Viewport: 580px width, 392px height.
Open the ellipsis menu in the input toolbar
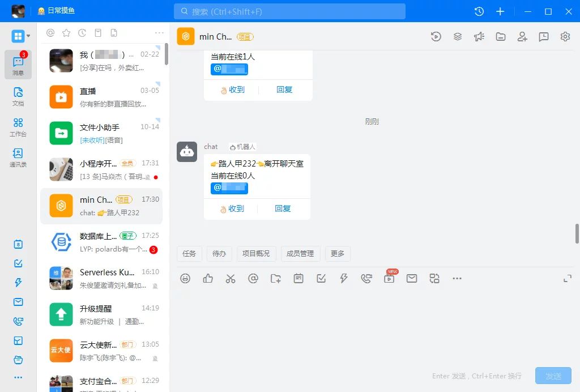[x=457, y=278]
